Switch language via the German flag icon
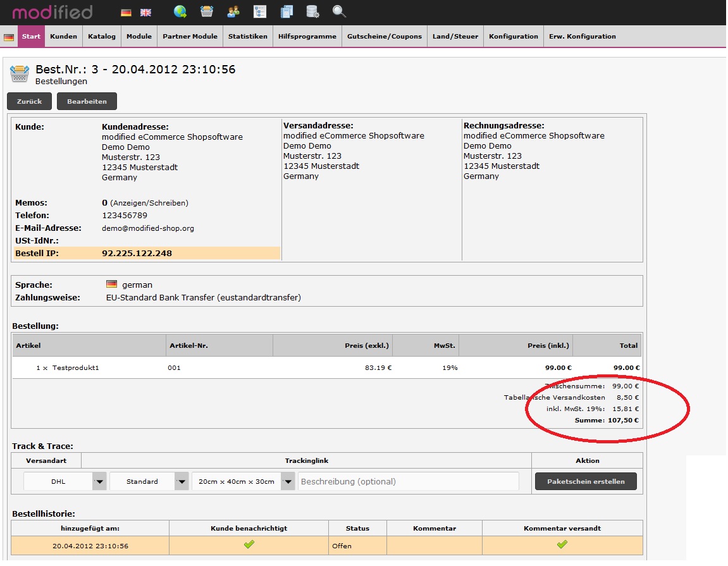 (x=126, y=12)
